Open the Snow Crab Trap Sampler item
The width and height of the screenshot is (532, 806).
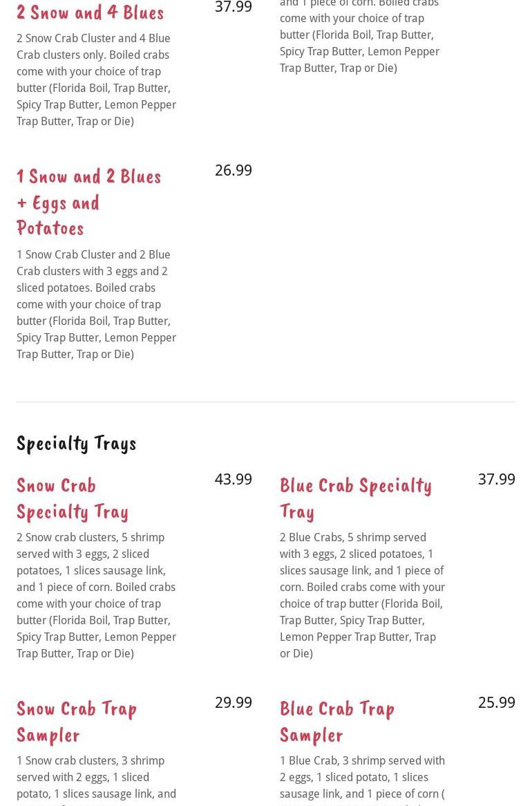[x=77, y=722]
